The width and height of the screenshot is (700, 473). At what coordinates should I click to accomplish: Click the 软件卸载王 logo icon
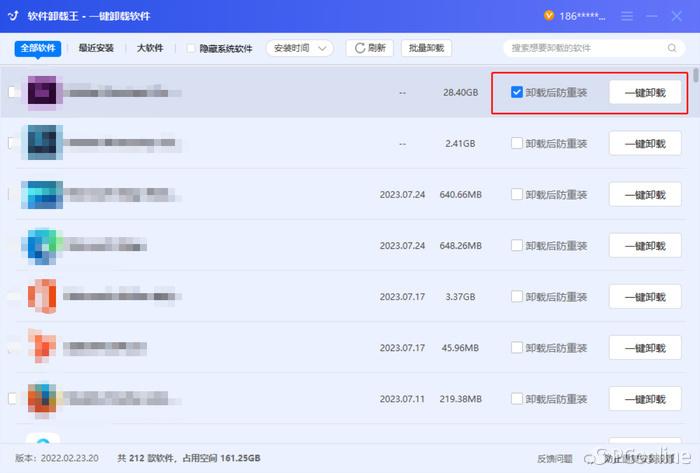13,16
